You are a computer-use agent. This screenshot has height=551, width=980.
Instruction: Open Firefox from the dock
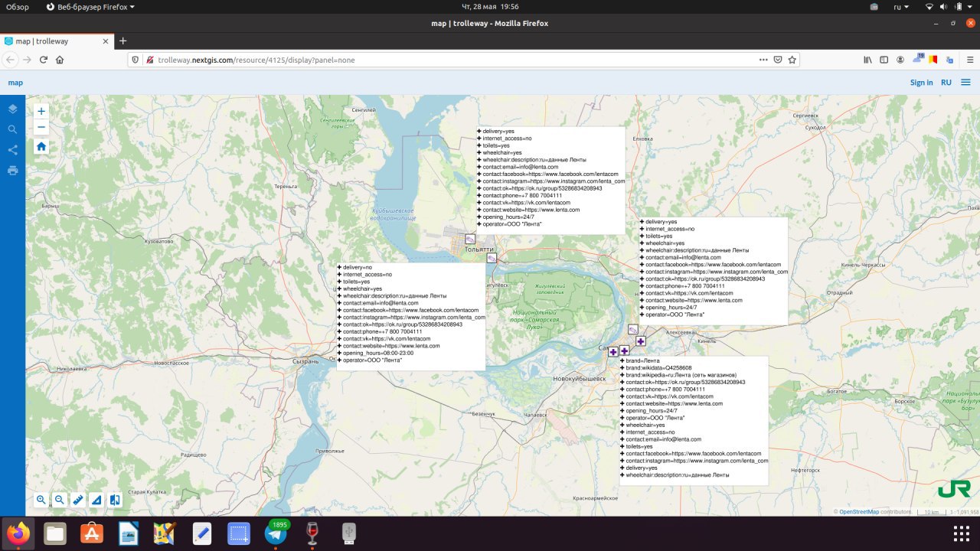[x=18, y=533]
